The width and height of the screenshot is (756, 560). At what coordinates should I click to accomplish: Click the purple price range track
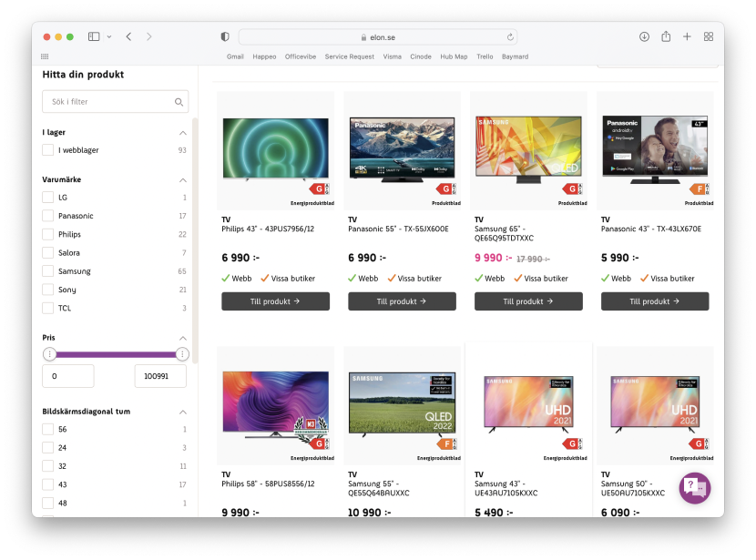pos(116,354)
